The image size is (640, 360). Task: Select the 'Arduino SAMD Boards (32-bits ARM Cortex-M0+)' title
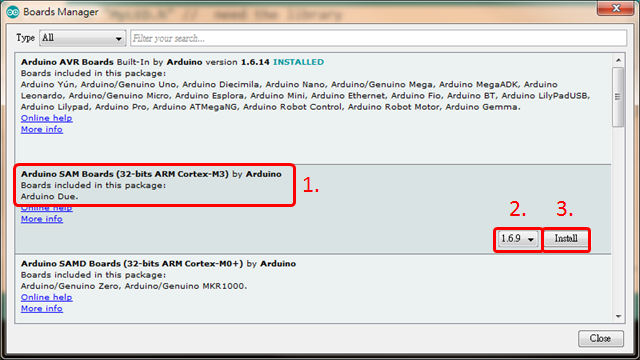click(132, 264)
